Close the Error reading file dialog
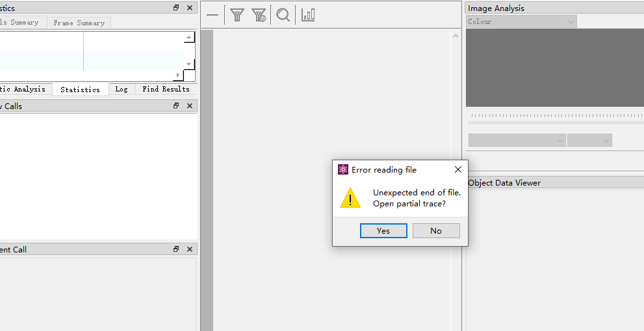Screen dimensions: 644x331 tap(458, 169)
